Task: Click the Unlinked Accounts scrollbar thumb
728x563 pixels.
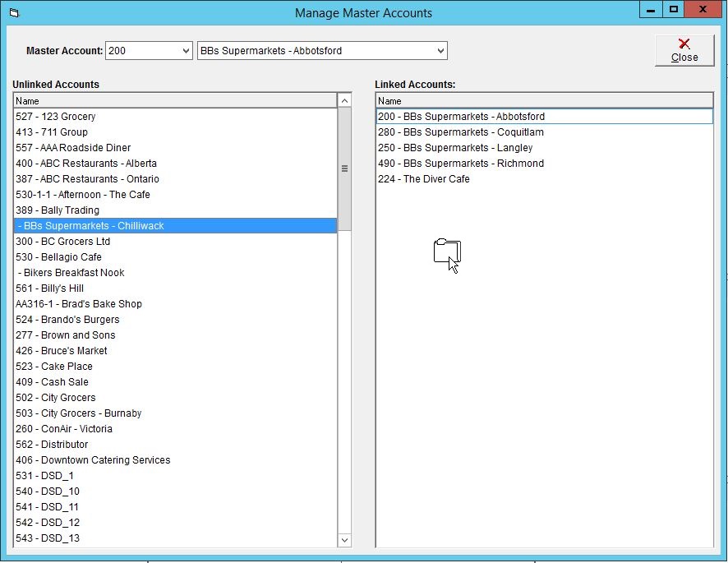Action: point(344,168)
